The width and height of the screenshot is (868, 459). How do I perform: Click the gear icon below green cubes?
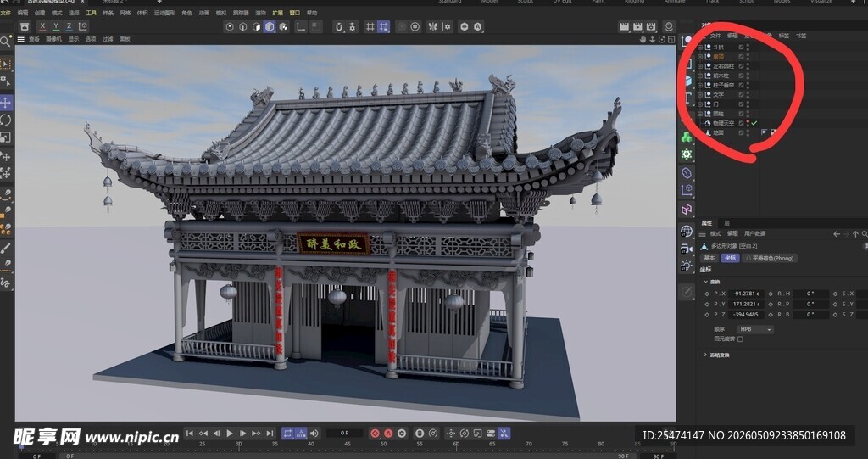(687, 154)
